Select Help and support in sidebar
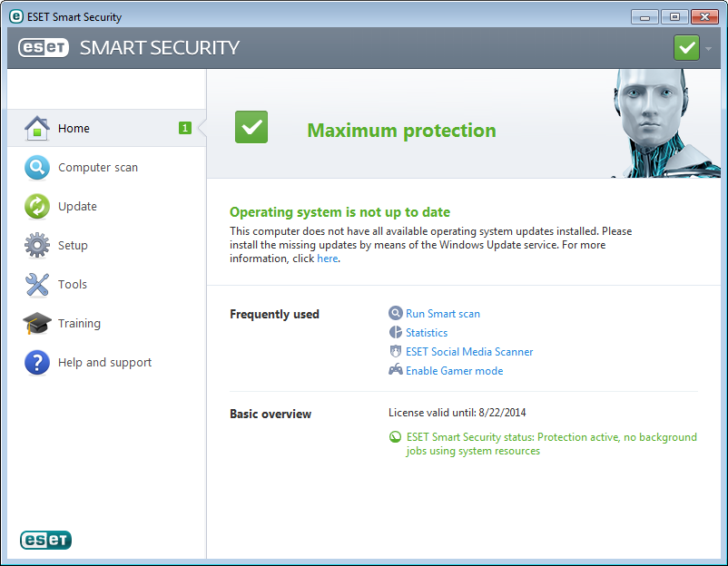Image resolution: width=728 pixels, height=566 pixels. [104, 363]
